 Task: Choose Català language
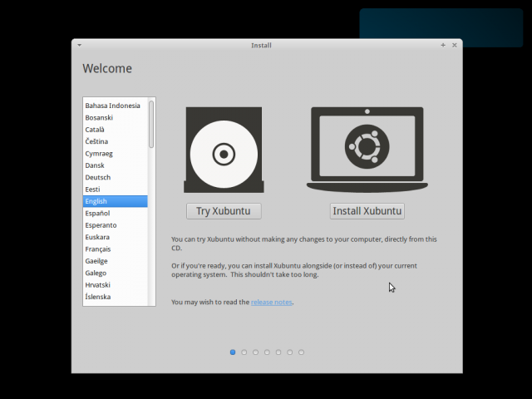pos(116,130)
